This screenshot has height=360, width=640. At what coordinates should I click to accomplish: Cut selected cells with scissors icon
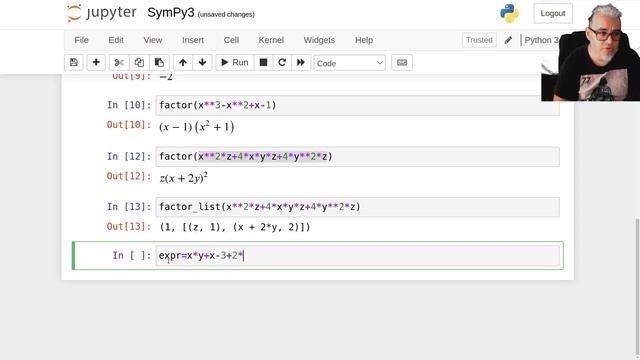coord(119,62)
